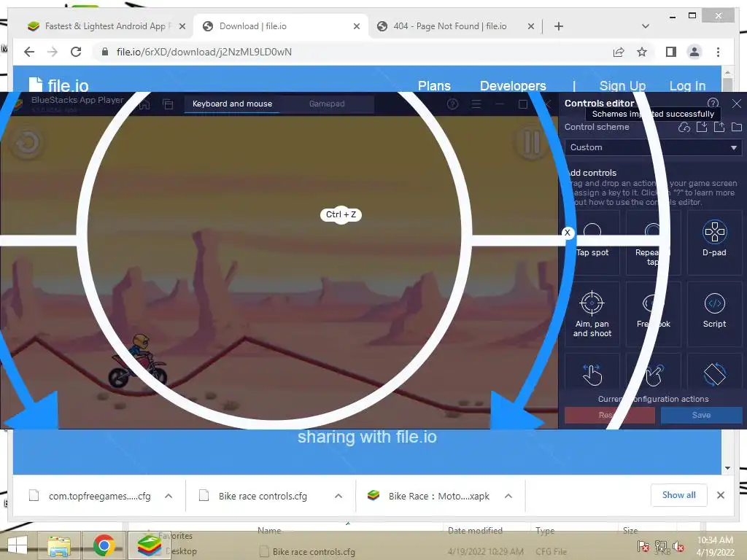
Task: Switch to Fastest & Lightest Android App tab
Action: (105, 26)
